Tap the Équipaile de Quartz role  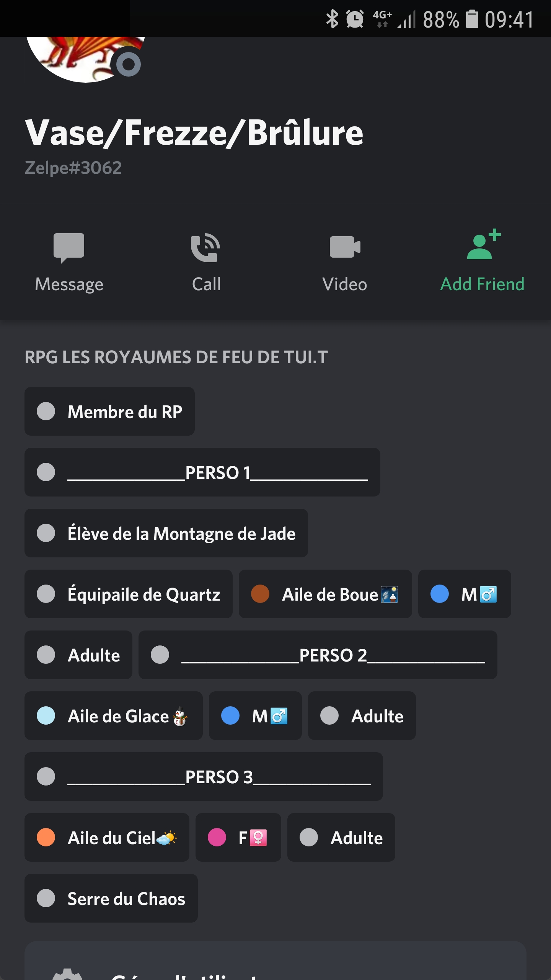coord(129,594)
